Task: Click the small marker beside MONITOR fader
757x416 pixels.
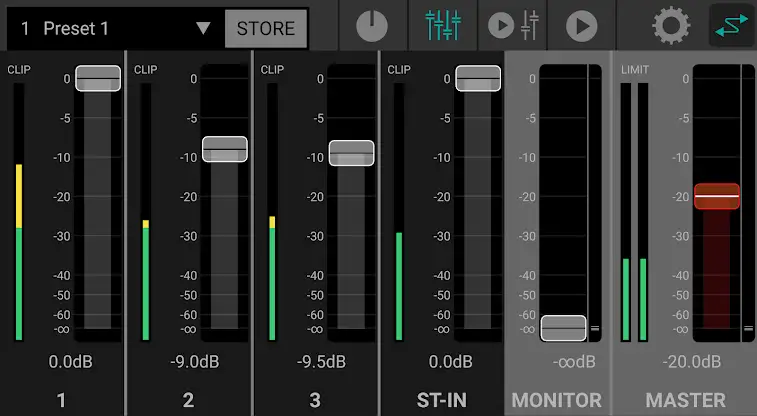Action: point(595,329)
